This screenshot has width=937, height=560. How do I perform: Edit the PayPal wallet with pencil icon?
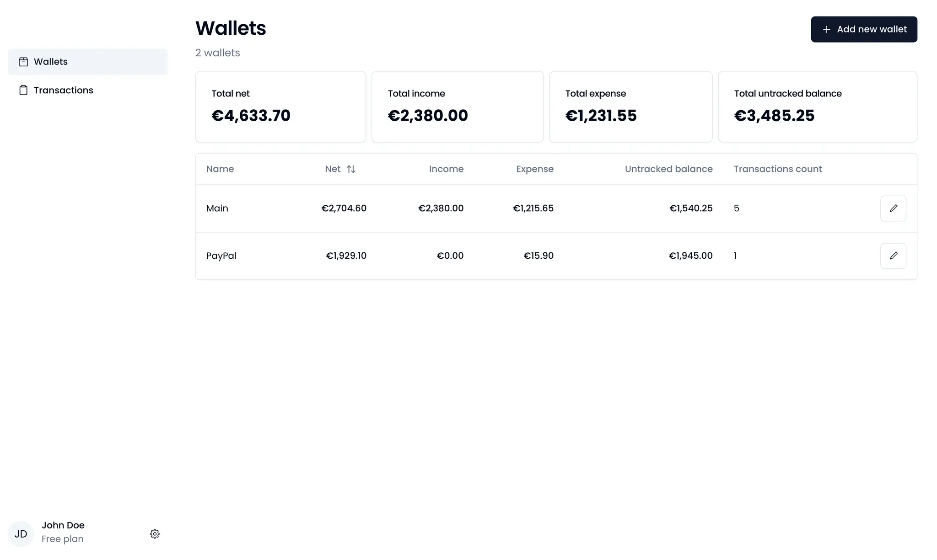point(893,256)
